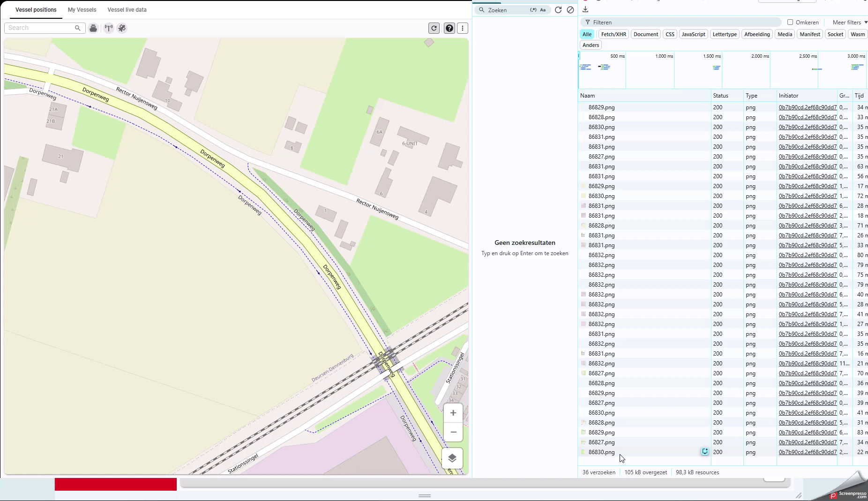Click the satellite icon in map toolbar
The width and height of the screenshot is (868, 501).
[x=122, y=28]
